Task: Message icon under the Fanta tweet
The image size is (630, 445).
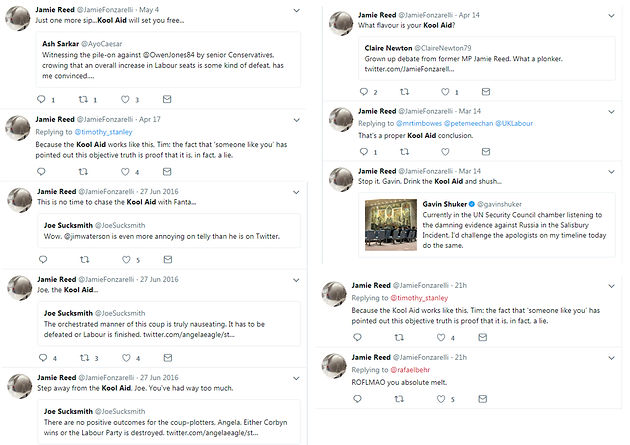Action: [168, 259]
